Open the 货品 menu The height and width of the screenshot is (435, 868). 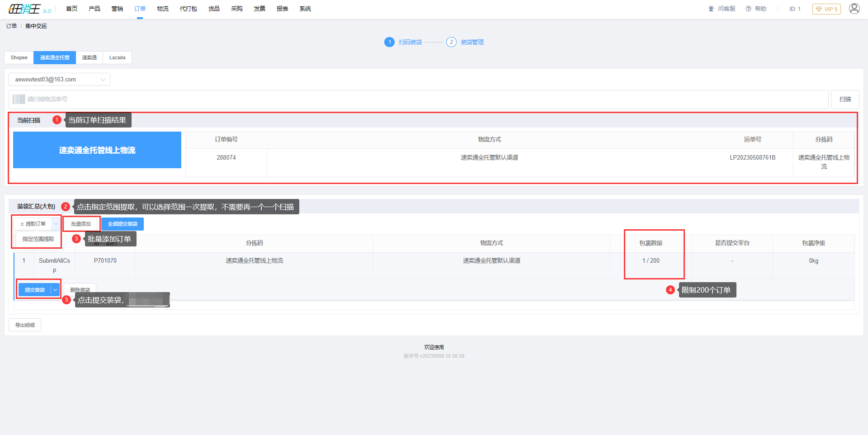214,9
